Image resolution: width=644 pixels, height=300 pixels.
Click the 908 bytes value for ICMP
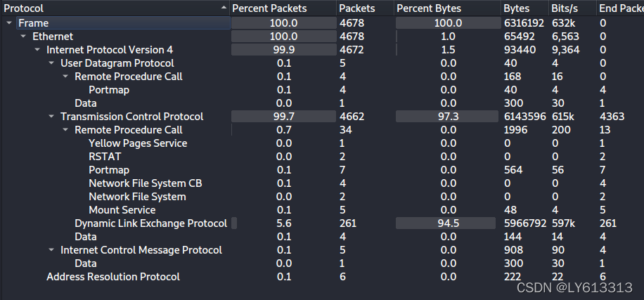tap(513, 250)
